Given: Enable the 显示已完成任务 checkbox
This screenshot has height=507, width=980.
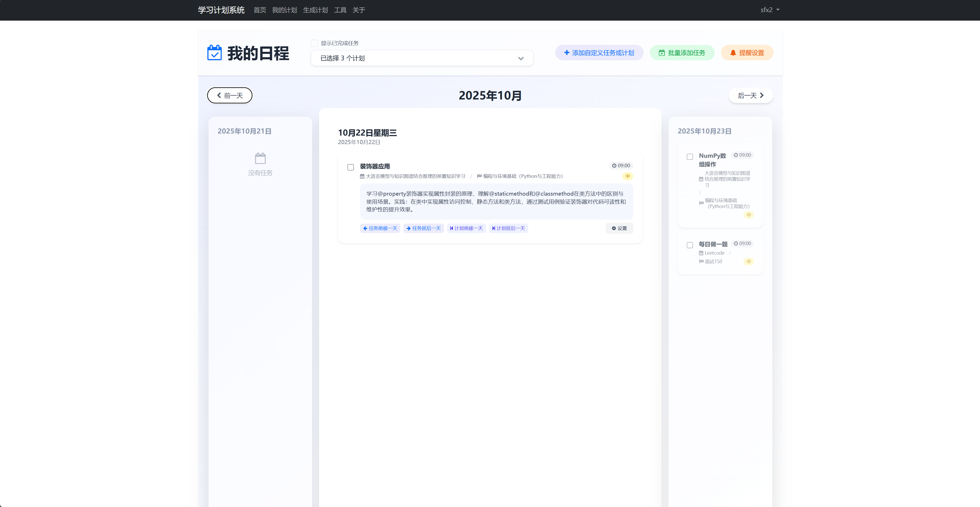Looking at the screenshot, I should (x=314, y=43).
